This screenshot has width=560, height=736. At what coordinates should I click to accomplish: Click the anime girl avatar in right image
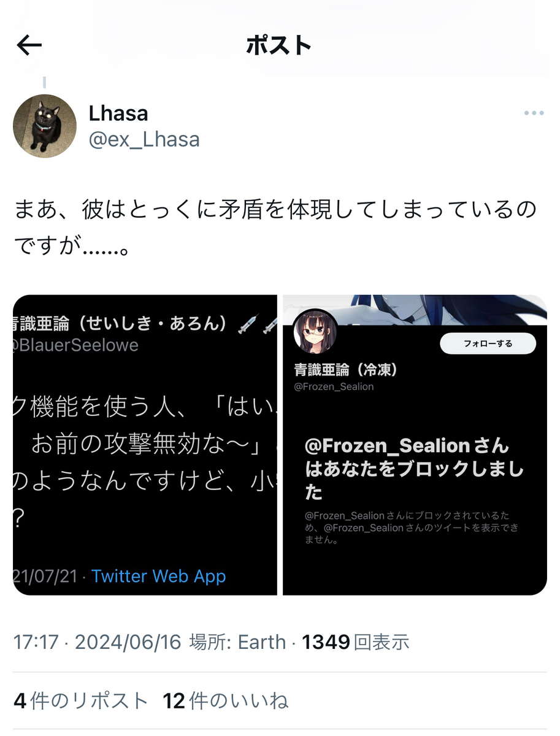click(x=316, y=331)
